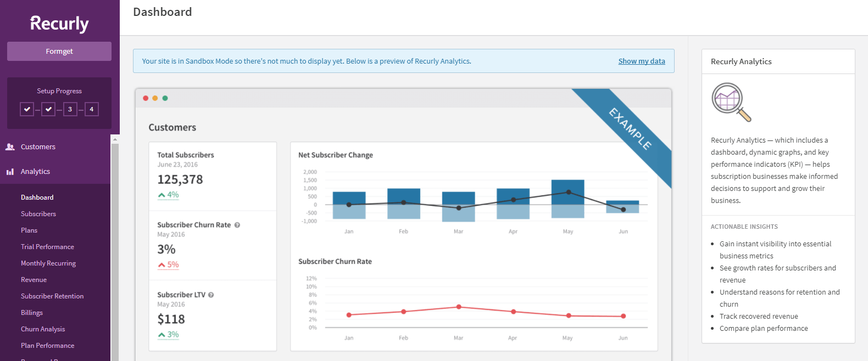Image resolution: width=868 pixels, height=361 pixels.
Task: Click the Recurly logo
Action: click(59, 24)
